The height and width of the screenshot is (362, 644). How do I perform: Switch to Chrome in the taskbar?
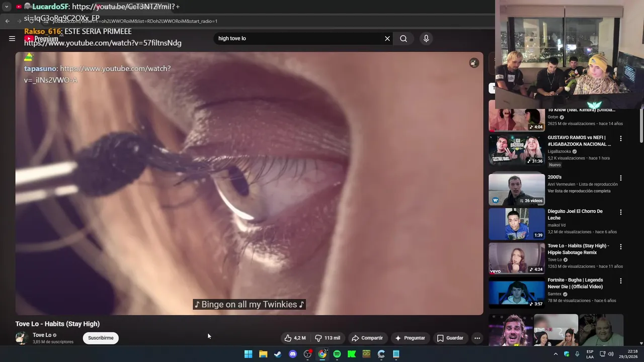pos(322,354)
